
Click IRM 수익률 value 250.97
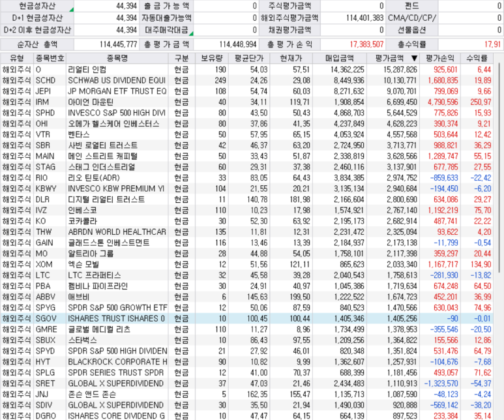[481, 102]
